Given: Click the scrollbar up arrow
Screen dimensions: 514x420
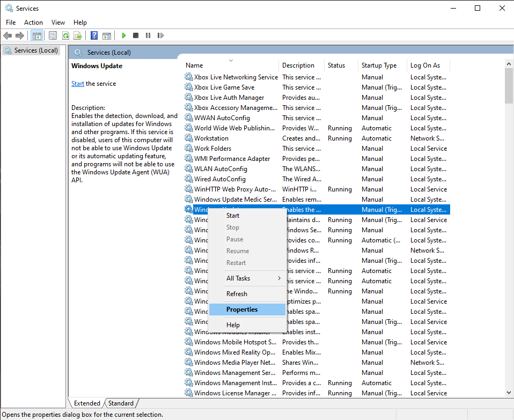Looking at the screenshot, I should (x=509, y=63).
